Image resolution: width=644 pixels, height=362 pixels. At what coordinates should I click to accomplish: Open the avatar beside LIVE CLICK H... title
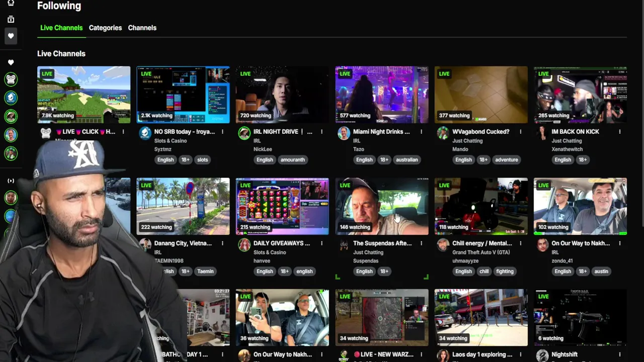pyautogui.click(x=46, y=133)
